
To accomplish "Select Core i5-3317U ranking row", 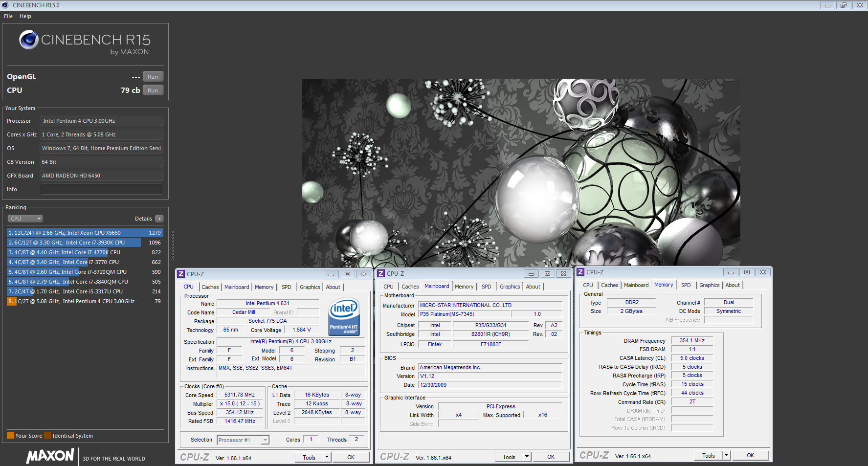I will (84, 291).
